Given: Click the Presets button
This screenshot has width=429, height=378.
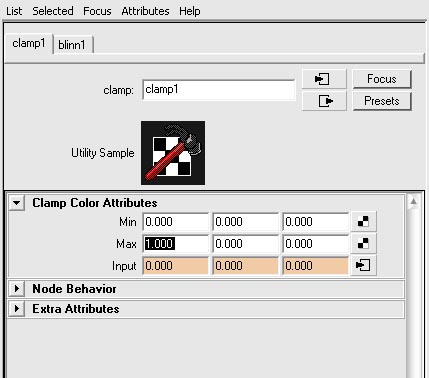Looking at the screenshot, I should 382,101.
